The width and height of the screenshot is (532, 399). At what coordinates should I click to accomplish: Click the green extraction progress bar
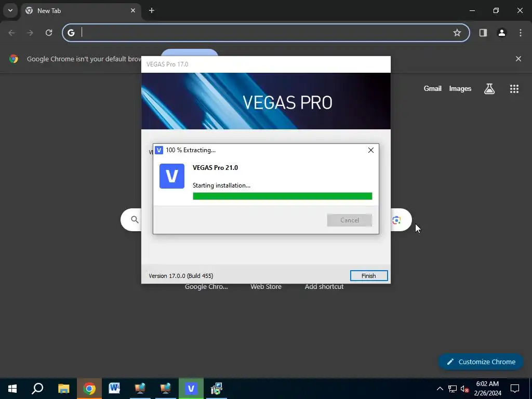pyautogui.click(x=282, y=196)
